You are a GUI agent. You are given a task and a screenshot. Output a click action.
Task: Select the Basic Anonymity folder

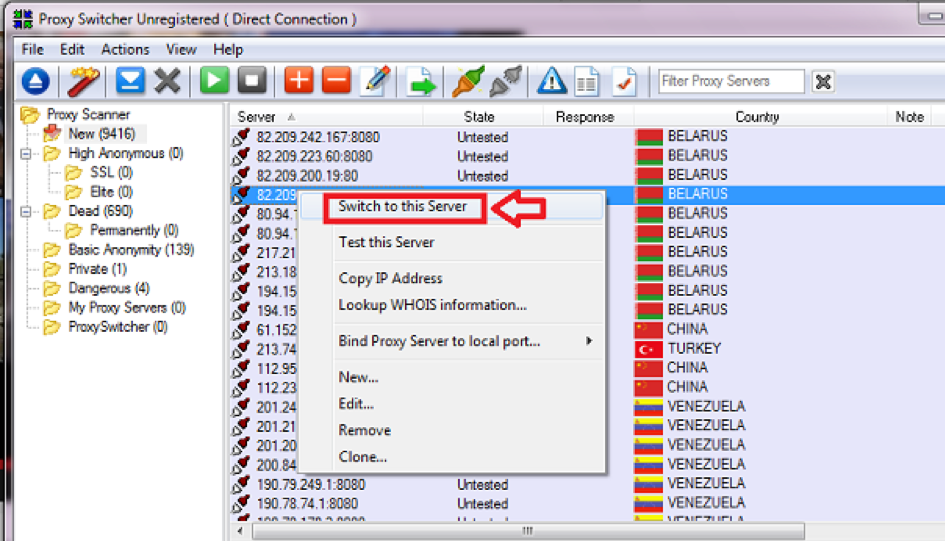pos(130,250)
